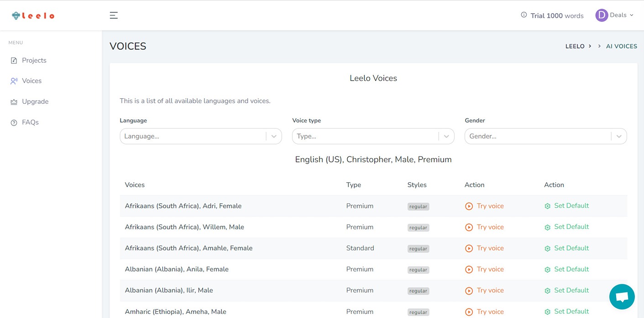Click the Projects sidebar icon
The width and height of the screenshot is (644, 318).
[14, 60]
